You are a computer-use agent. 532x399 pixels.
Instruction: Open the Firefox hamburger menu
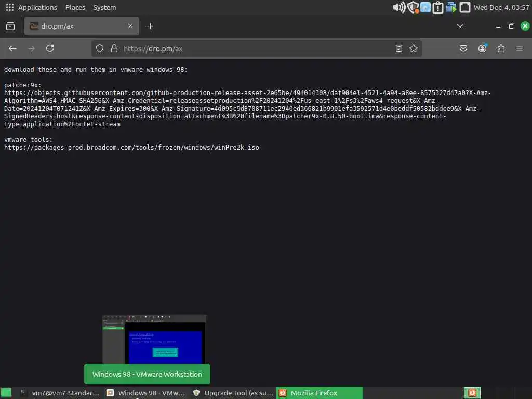point(520,48)
